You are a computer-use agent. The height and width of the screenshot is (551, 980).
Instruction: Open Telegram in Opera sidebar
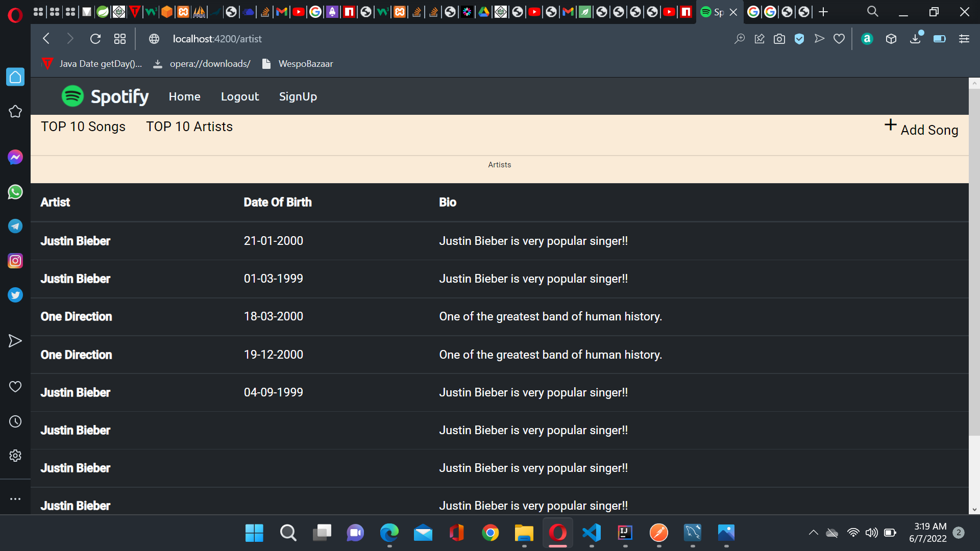(x=15, y=226)
